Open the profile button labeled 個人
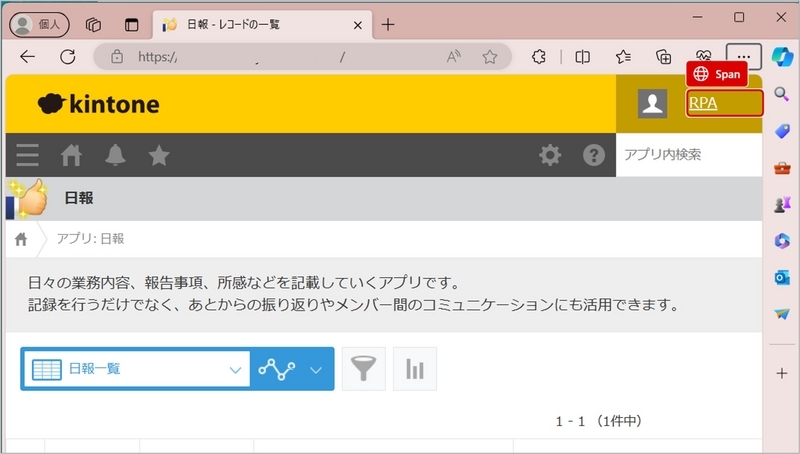The width and height of the screenshot is (800, 454). (x=40, y=24)
